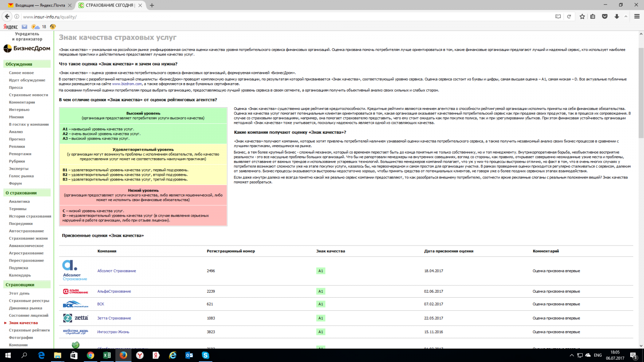Click the ВСК logo image
The image size is (644, 362).
(76, 304)
